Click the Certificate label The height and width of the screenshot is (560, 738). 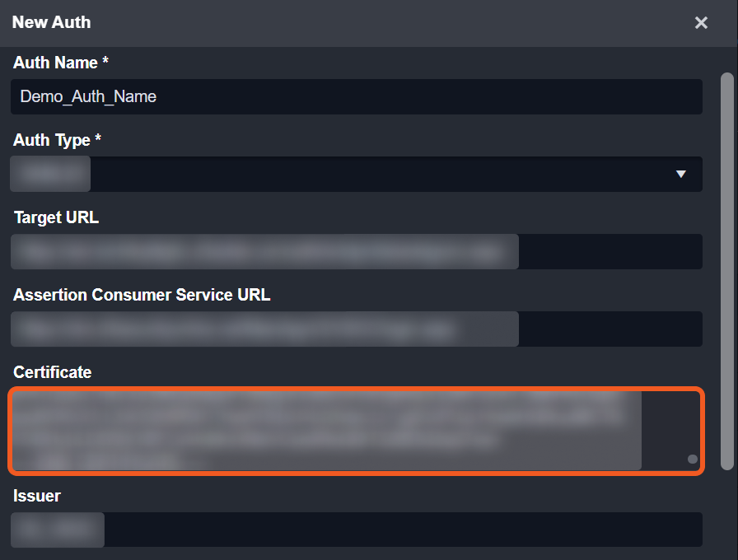(x=52, y=372)
